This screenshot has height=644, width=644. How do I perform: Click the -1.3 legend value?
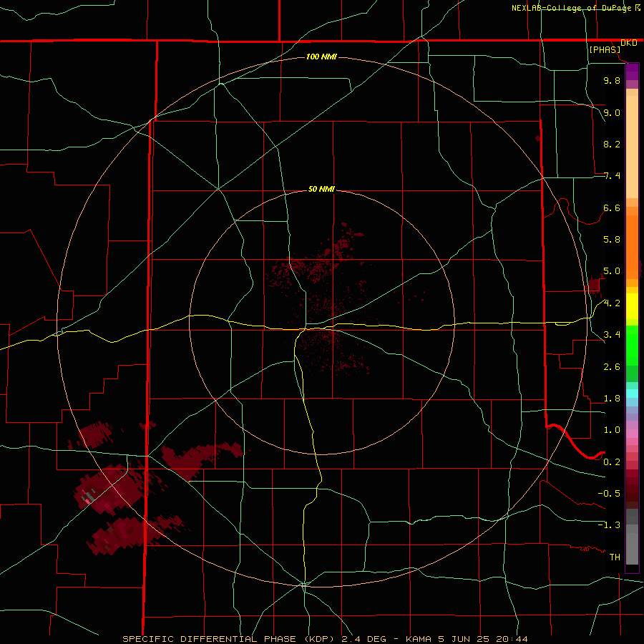pos(609,525)
